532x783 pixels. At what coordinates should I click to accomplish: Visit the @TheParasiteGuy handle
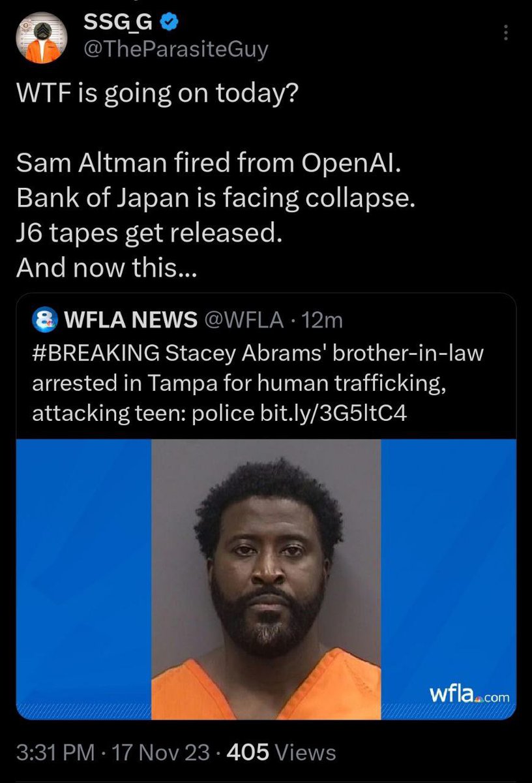click(176, 50)
